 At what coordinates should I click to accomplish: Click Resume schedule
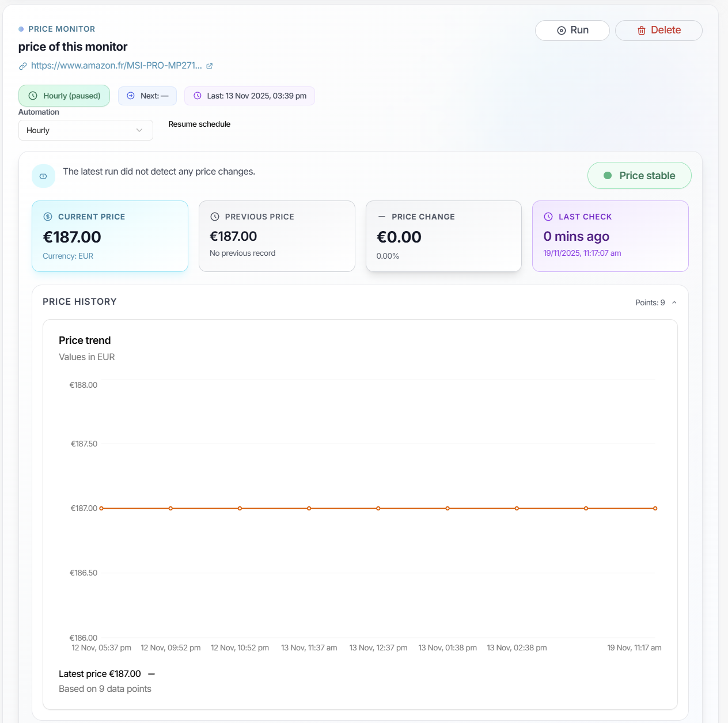click(x=199, y=124)
